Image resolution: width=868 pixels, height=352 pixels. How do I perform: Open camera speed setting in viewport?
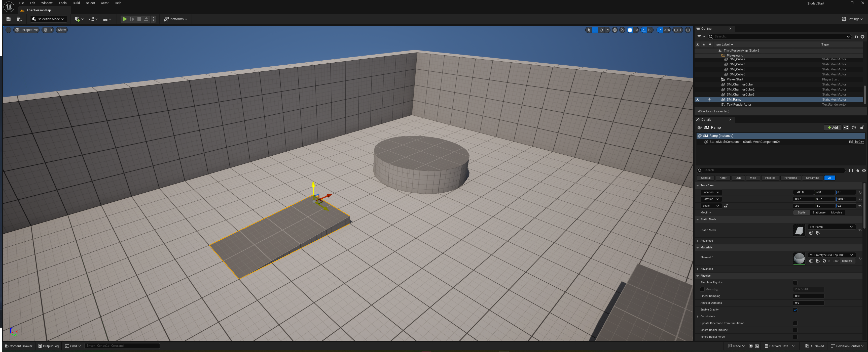coord(678,30)
